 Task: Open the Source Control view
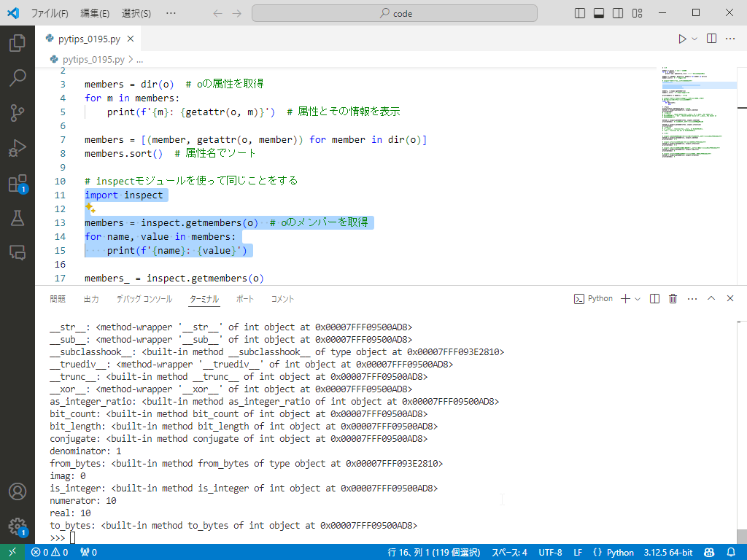18,111
